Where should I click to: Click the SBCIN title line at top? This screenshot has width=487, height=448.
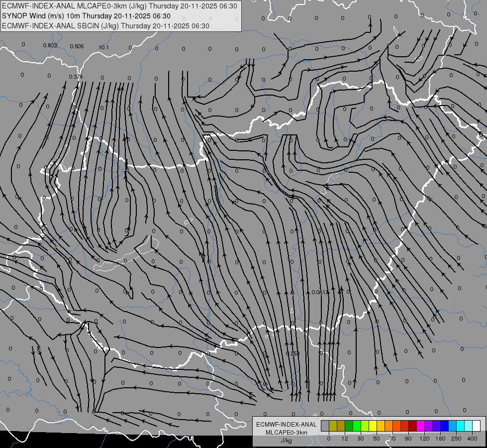click(x=105, y=26)
